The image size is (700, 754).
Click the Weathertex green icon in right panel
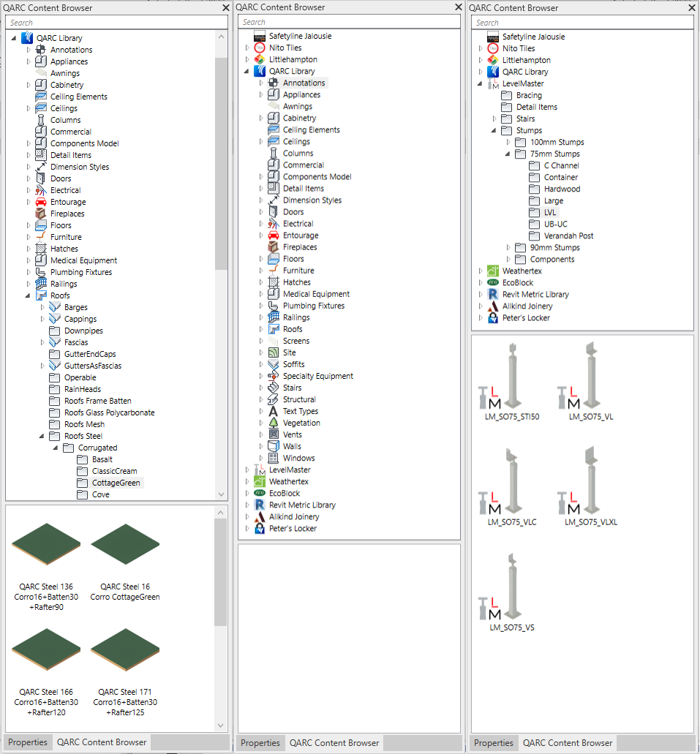point(493,271)
